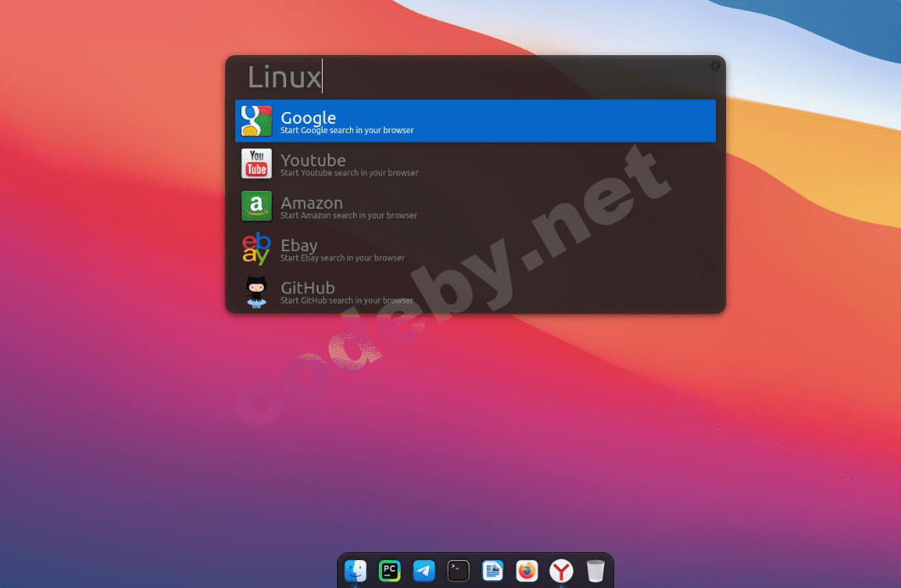Click the Google favicon in the results list
The height and width of the screenshot is (588, 901).
(256, 120)
